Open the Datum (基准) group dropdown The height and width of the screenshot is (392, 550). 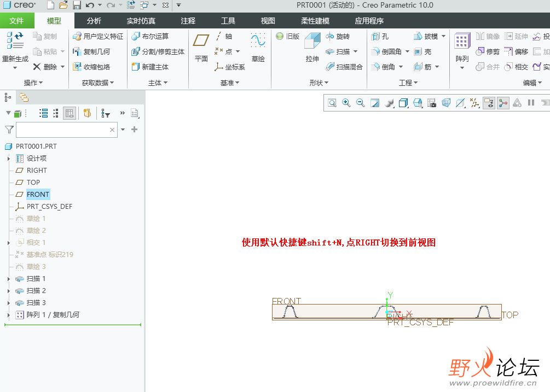pos(230,83)
